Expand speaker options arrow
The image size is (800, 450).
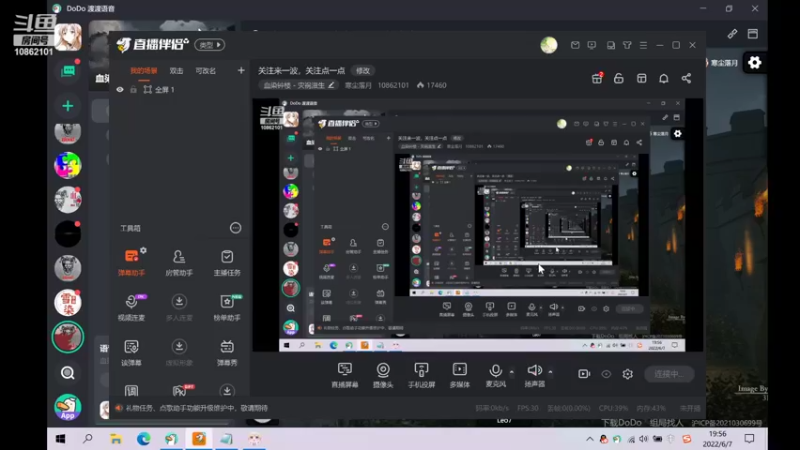(551, 372)
